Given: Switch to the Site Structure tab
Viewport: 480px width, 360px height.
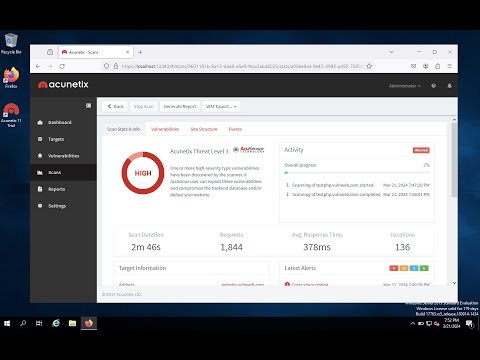Looking at the screenshot, I should pos(204,129).
